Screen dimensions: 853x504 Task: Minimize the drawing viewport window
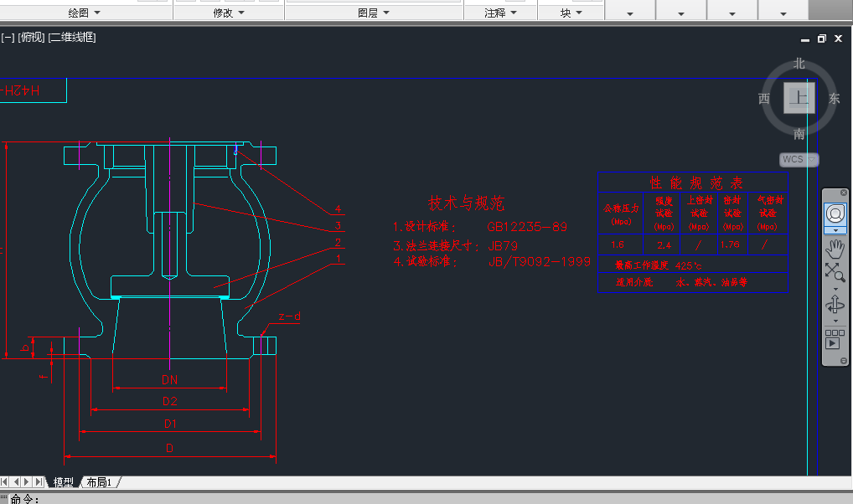[805, 39]
